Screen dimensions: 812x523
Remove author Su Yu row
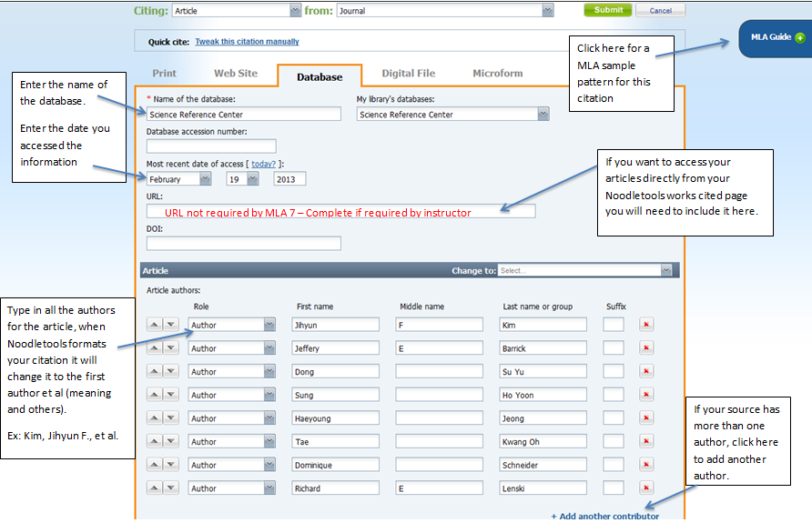[646, 371]
